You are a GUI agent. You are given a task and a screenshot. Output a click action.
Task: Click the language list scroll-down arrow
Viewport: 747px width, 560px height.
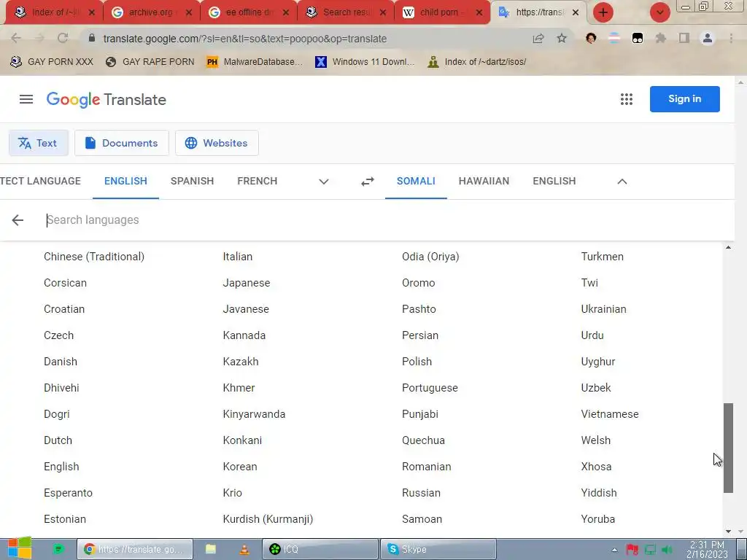click(x=728, y=532)
